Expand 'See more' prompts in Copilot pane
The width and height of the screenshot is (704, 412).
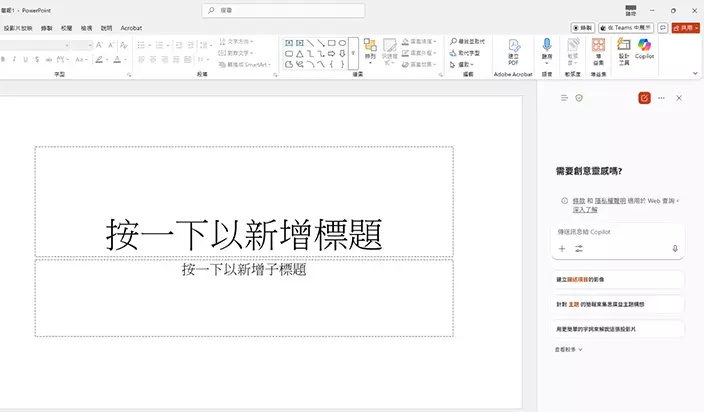(x=569, y=350)
